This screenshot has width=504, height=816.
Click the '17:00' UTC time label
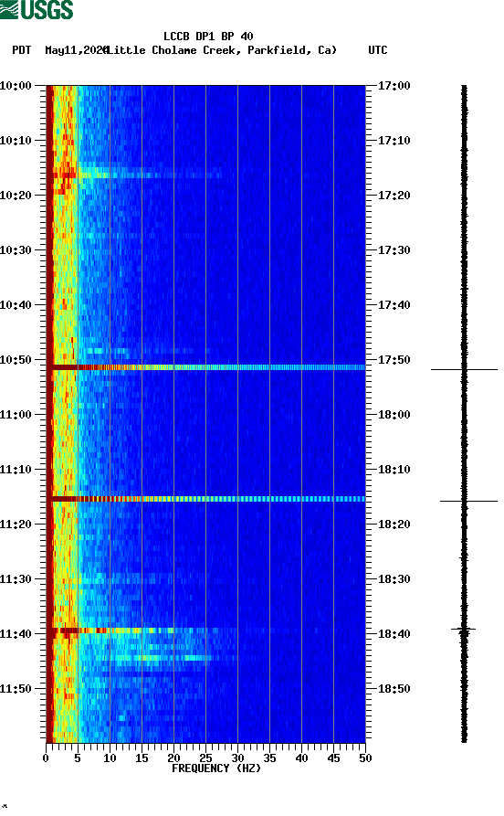tap(394, 85)
